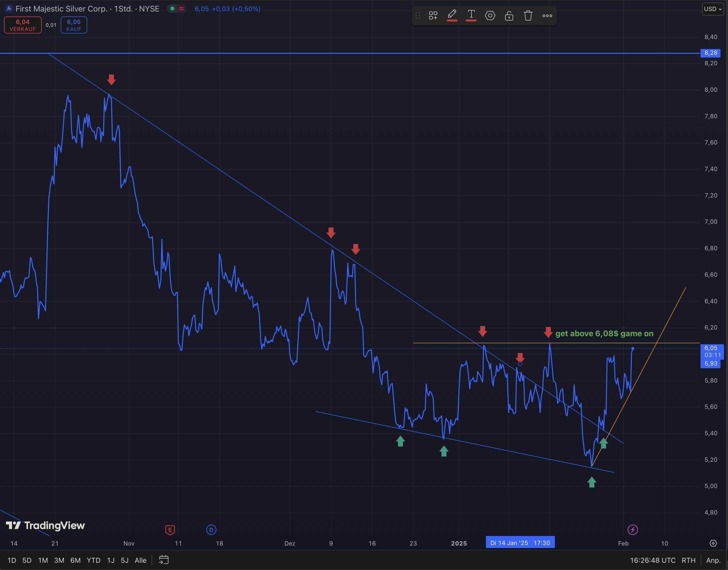Toggle the drawing lock icon

pos(509,16)
